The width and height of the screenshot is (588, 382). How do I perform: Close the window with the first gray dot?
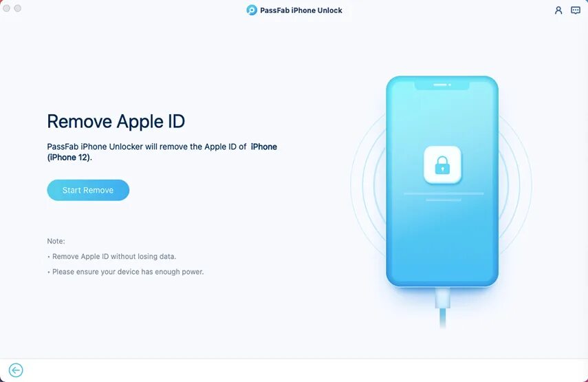(6, 8)
